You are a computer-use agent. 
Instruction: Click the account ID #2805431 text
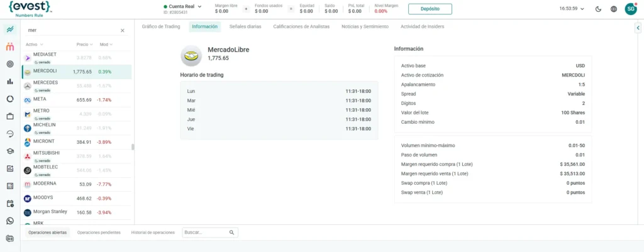pos(175,13)
